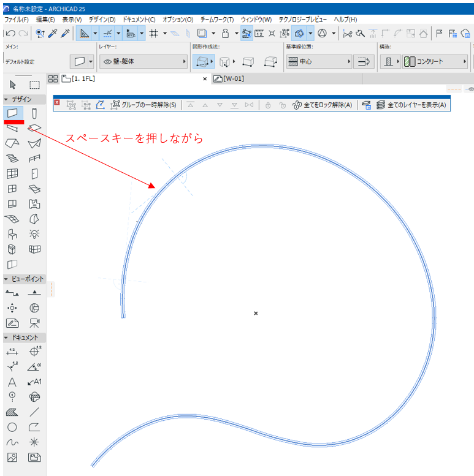Open the デフォルト設定 wall favorites arrow
Viewport: 474px width, 476px height.
coord(91,62)
